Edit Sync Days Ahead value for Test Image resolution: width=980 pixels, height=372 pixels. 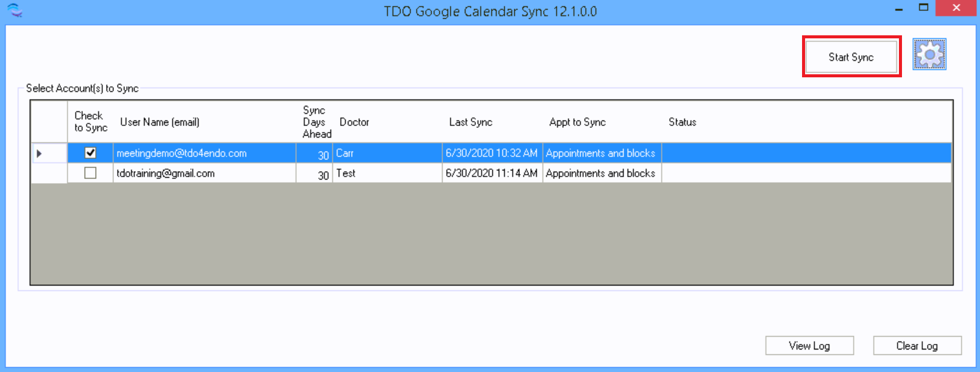point(314,174)
